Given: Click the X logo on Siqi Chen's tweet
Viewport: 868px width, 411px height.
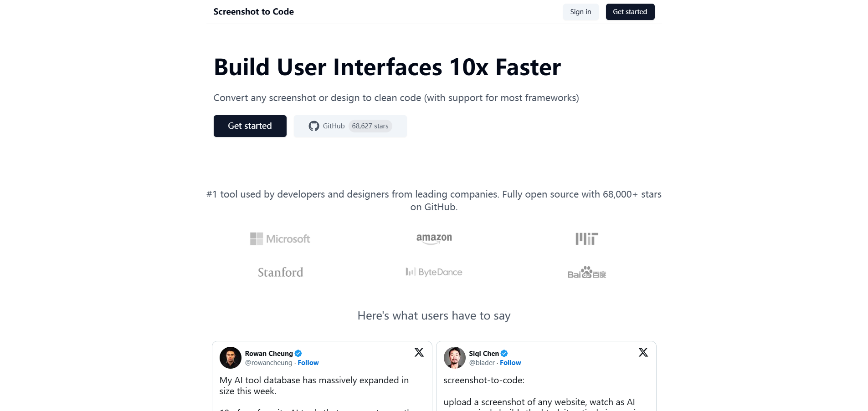Looking at the screenshot, I should pyautogui.click(x=643, y=352).
